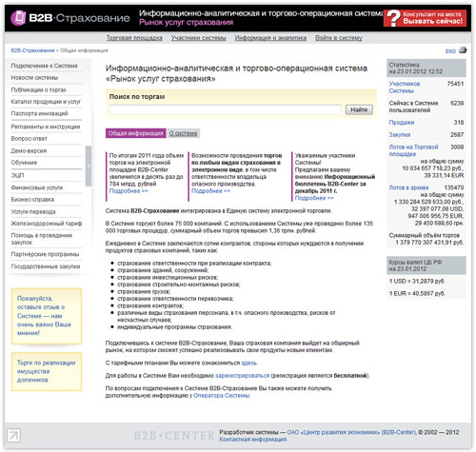Click the зарегистрироваться link
This screenshot has width=476, height=452.
243,376
